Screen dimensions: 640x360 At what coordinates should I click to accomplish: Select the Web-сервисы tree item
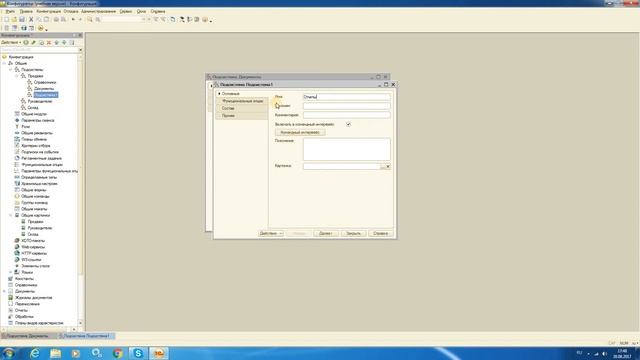pos(33,247)
